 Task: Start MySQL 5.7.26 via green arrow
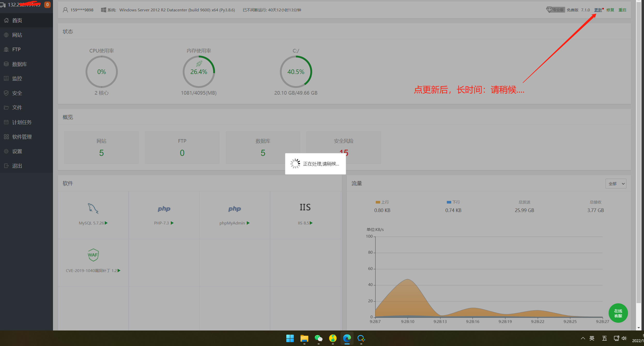click(106, 223)
